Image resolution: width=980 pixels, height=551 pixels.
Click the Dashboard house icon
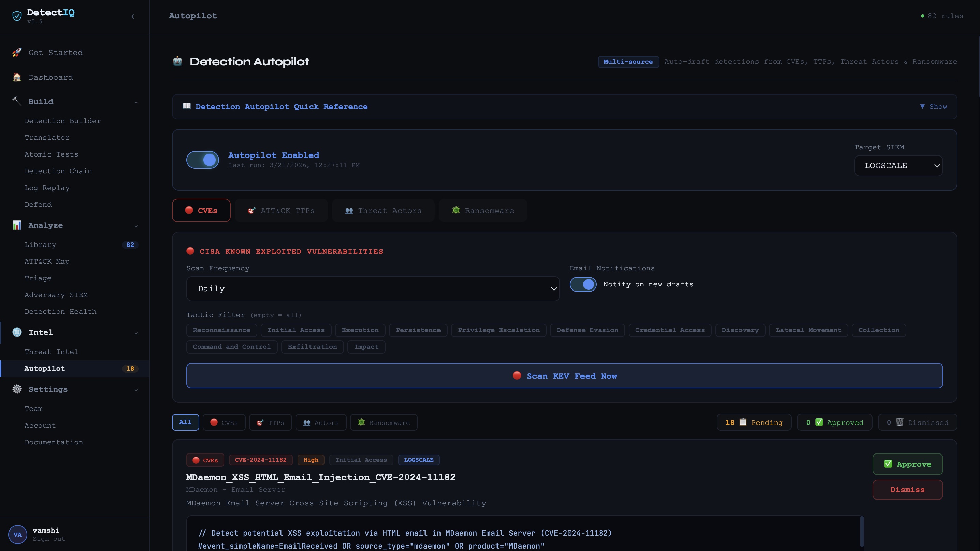tap(17, 77)
